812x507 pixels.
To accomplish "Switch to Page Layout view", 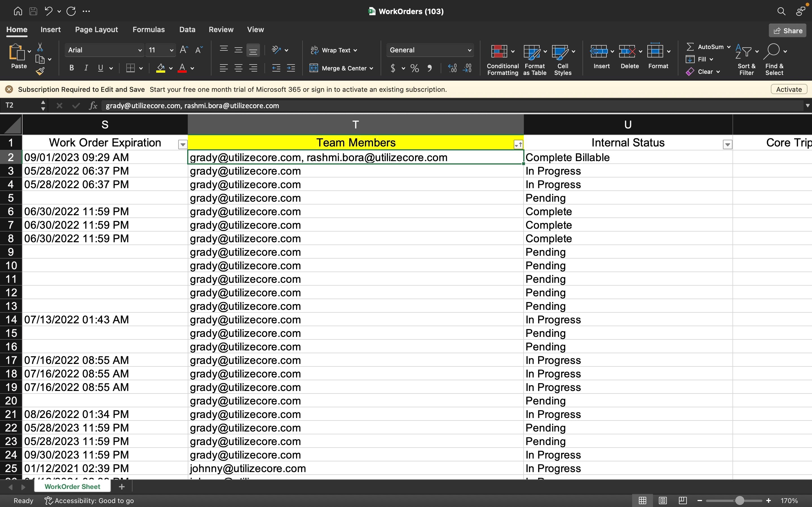I will (662, 501).
